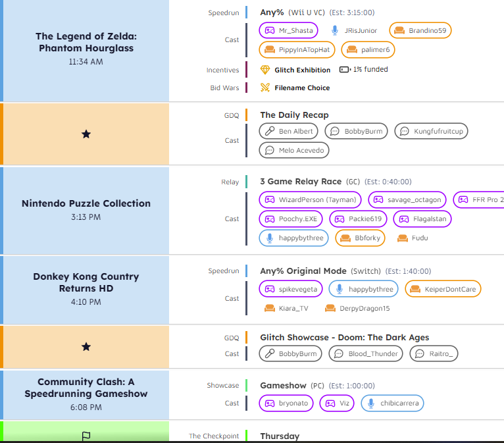Click the (Est: 0:40:00) estimate text
This screenshot has height=443, width=504.
388,182
